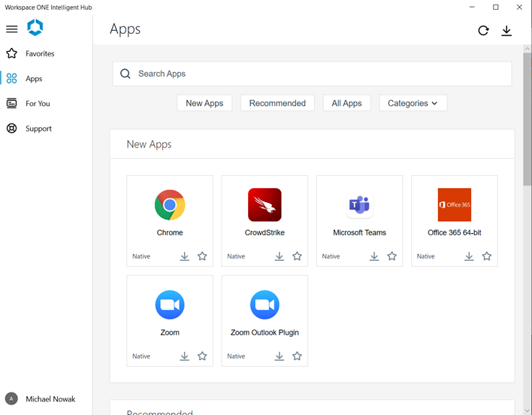Click the vertical scrollbar thumb
The width and height of the screenshot is (532, 415).
(x=527, y=119)
